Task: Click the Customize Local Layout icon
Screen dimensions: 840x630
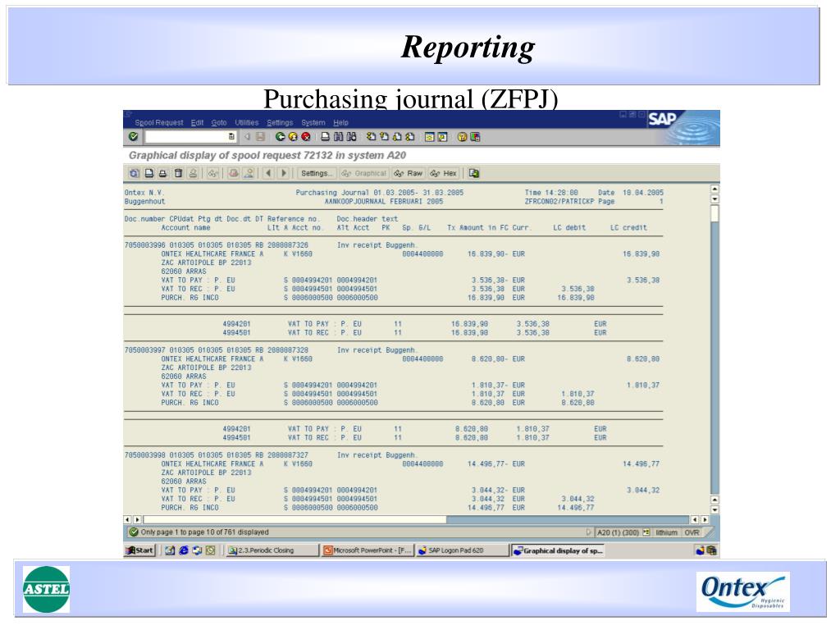Action: click(x=475, y=137)
